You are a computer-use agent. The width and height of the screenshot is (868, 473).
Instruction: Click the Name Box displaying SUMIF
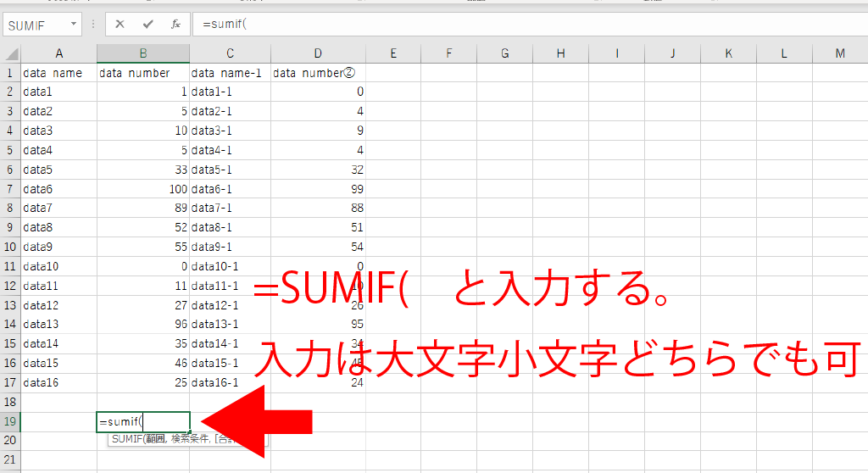click(x=36, y=25)
